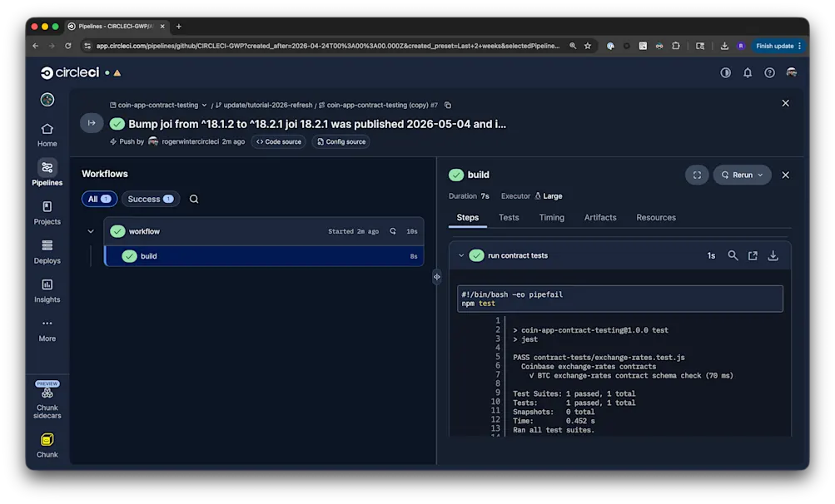Switch to the Steps tab
Viewport: 835px width, 504px height.
[468, 218]
